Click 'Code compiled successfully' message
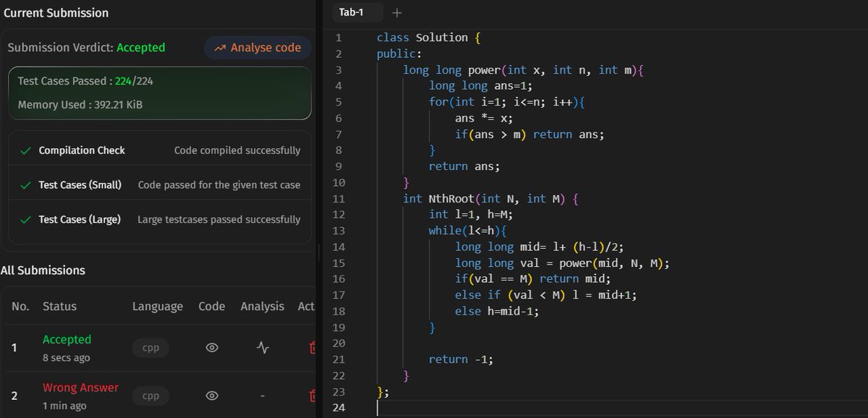This screenshot has height=418, width=868. coord(237,150)
